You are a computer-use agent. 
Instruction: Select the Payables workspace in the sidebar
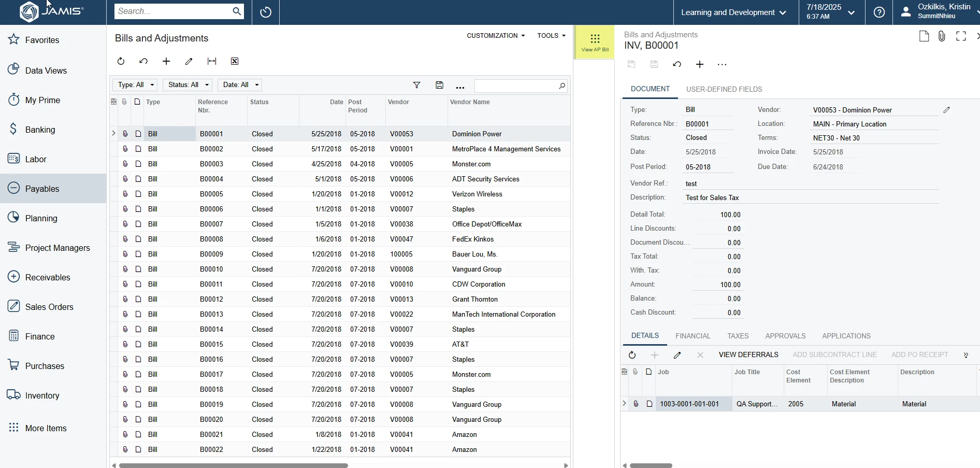[x=53, y=189]
